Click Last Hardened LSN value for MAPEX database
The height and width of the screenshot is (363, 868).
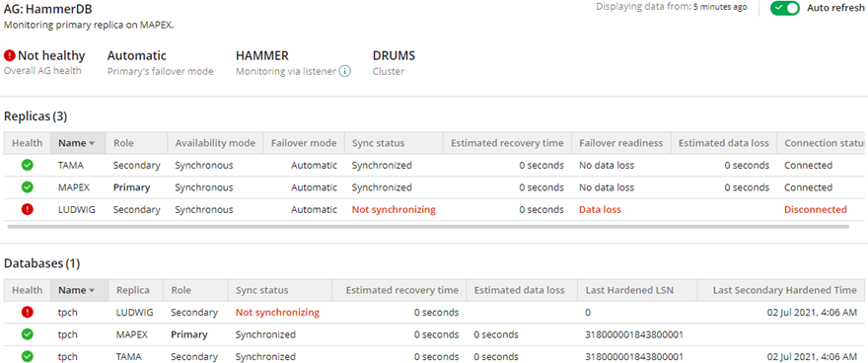coord(634,334)
